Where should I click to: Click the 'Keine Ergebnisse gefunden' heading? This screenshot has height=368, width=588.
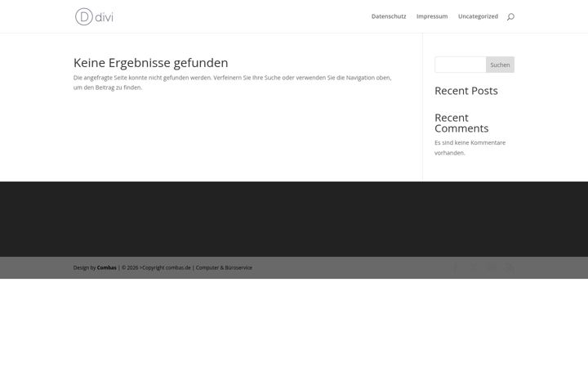coord(151,63)
